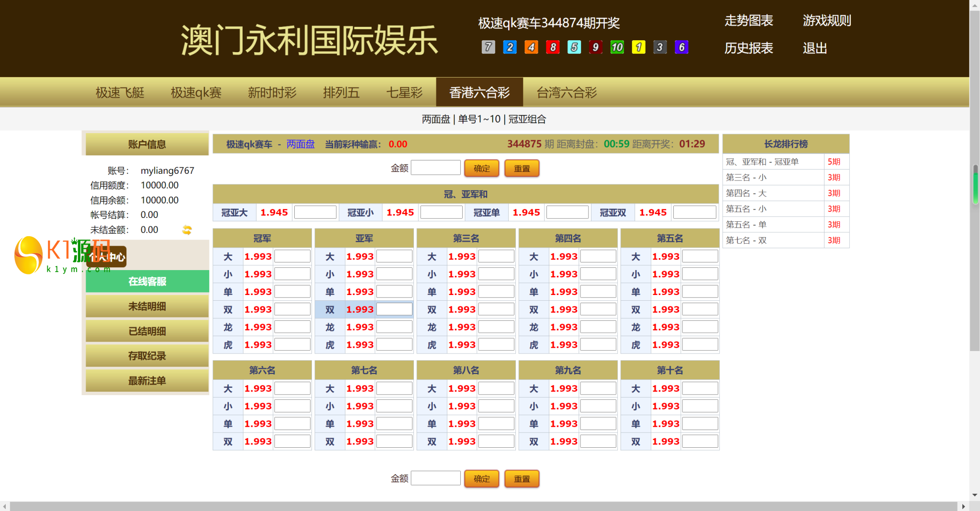980x511 pixels.
Task: Switch to the 两面盘 sub-menu
Action: [436, 119]
